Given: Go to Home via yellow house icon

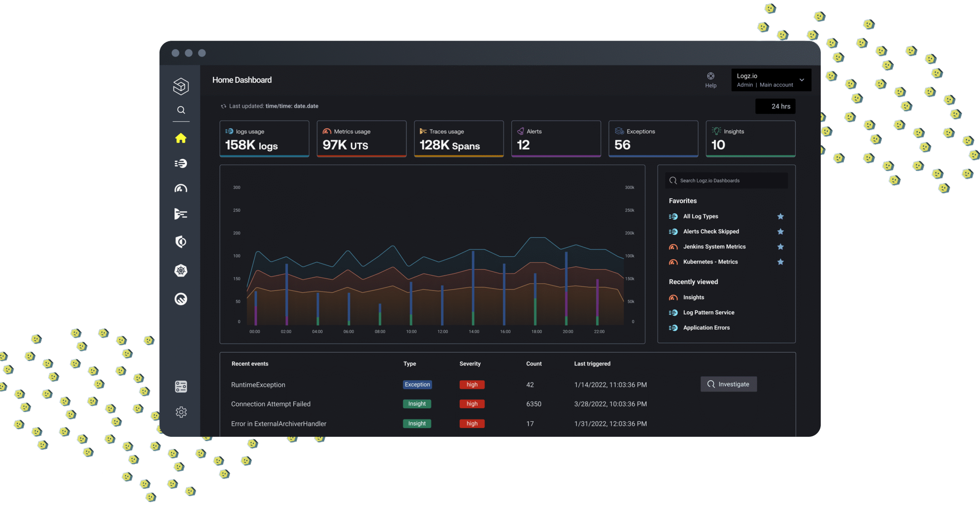Looking at the screenshot, I should tap(181, 138).
